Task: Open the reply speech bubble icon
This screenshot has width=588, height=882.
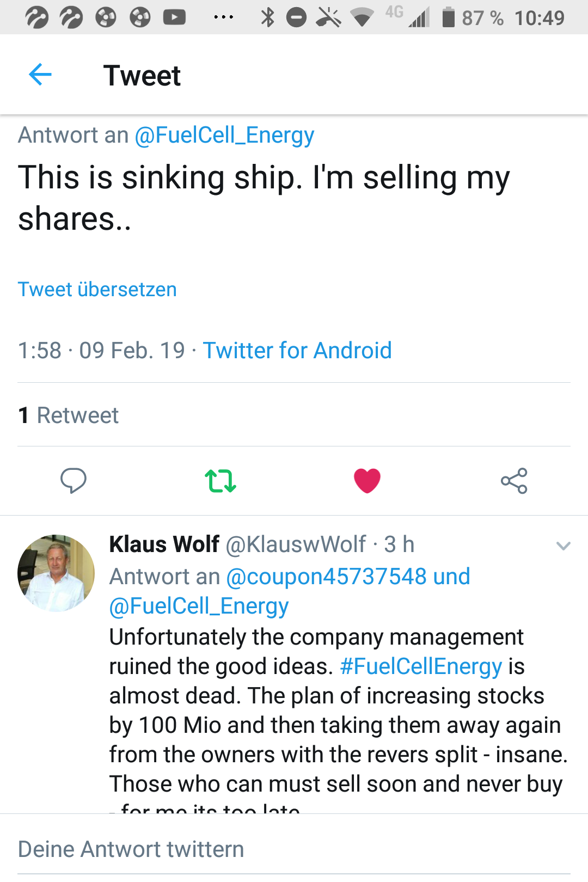Action: click(x=73, y=480)
